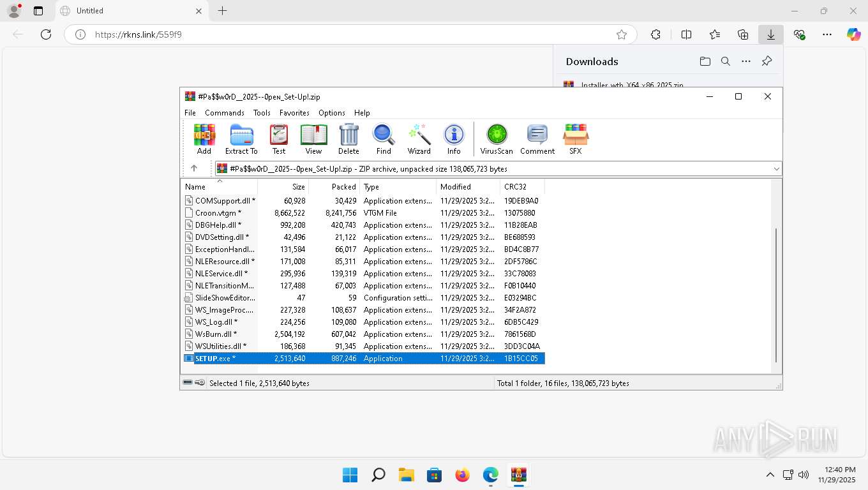The width and height of the screenshot is (868, 490).
Task: Select the NLEService.dll file
Action: [364, 274]
